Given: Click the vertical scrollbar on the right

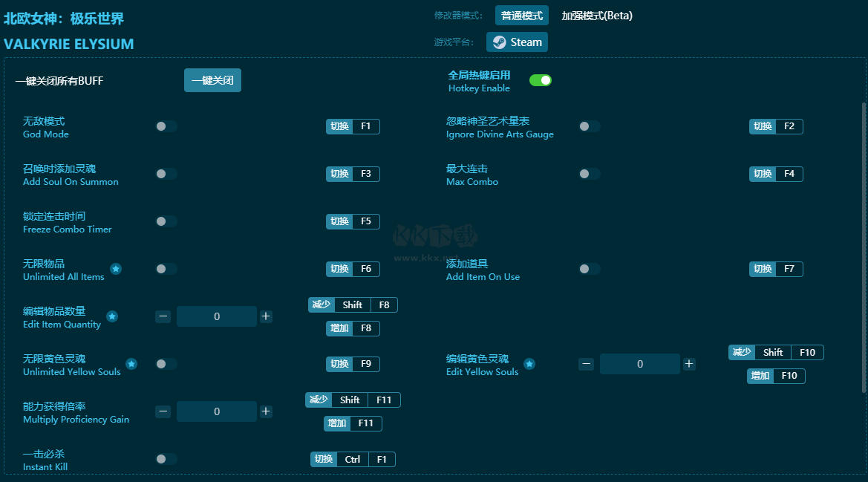Looking at the screenshot, I should pos(864,248).
